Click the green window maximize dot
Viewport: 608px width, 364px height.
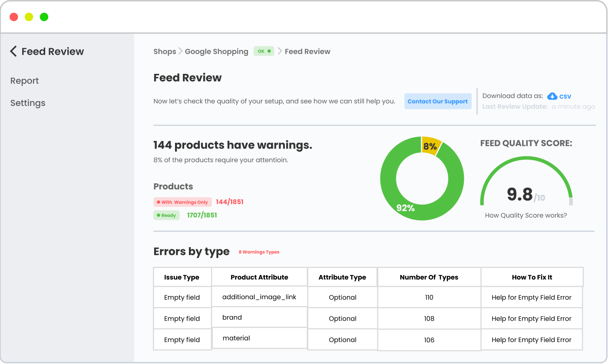tap(44, 17)
